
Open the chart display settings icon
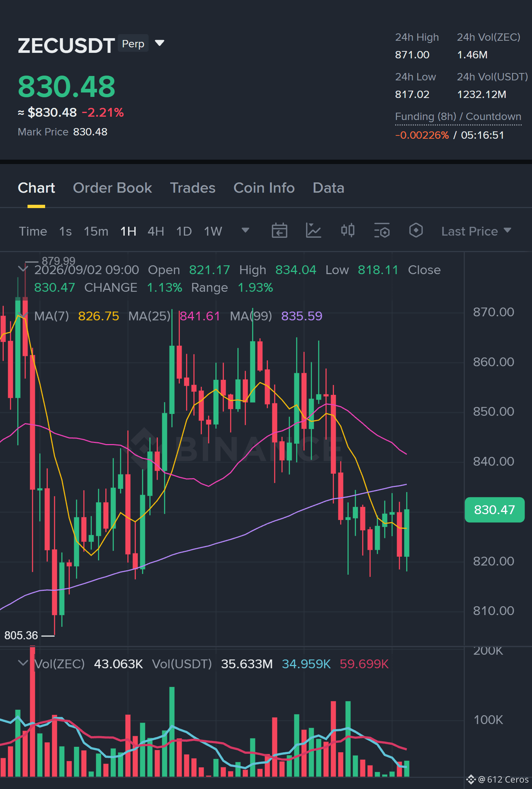tap(382, 231)
